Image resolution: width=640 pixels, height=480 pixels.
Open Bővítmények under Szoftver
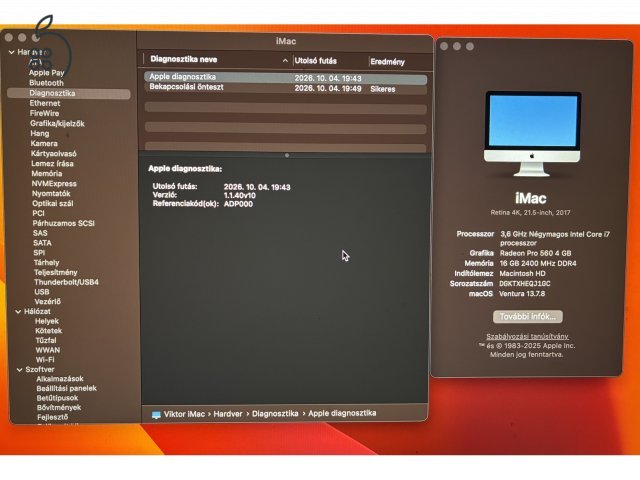pyautogui.click(x=59, y=408)
